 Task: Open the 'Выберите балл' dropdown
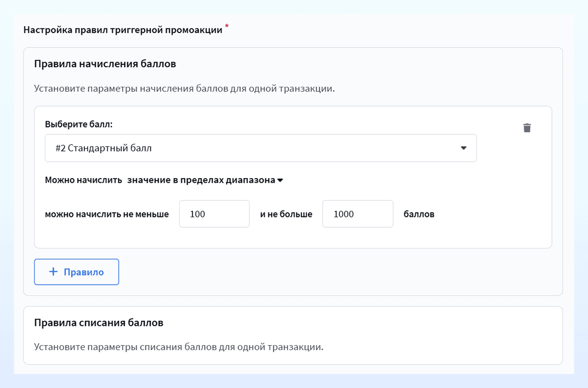pos(260,148)
